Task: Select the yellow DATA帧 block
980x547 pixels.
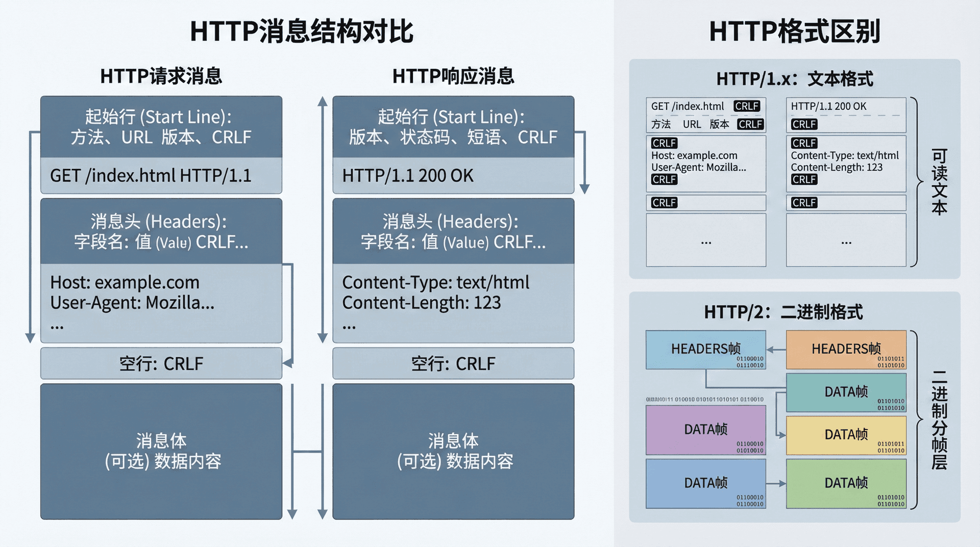Action: pos(846,435)
